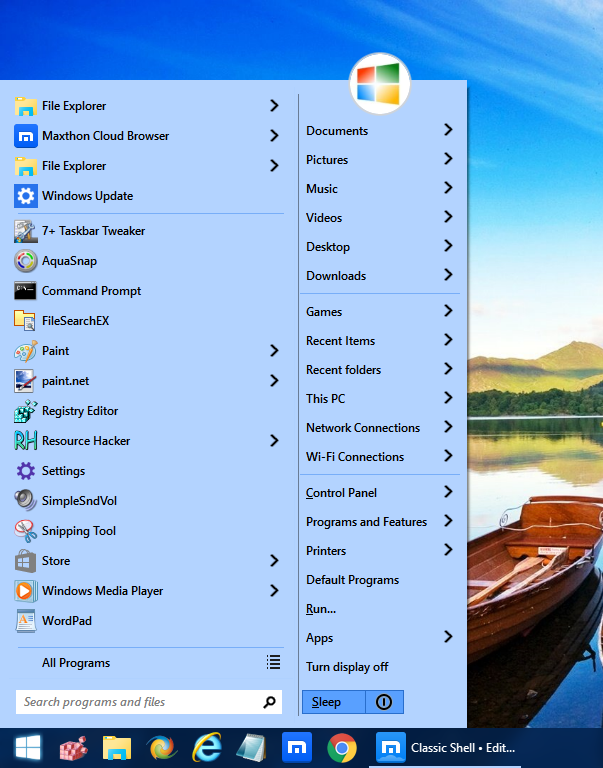Expand the Store submenu arrow
603x768 pixels.
[274, 561]
